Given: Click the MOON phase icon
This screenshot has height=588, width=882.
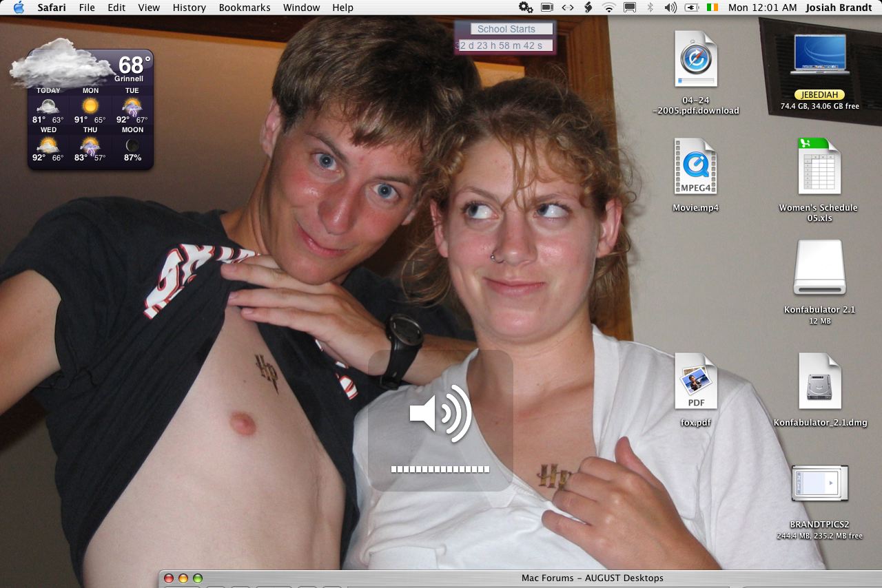Looking at the screenshot, I should point(132,145).
